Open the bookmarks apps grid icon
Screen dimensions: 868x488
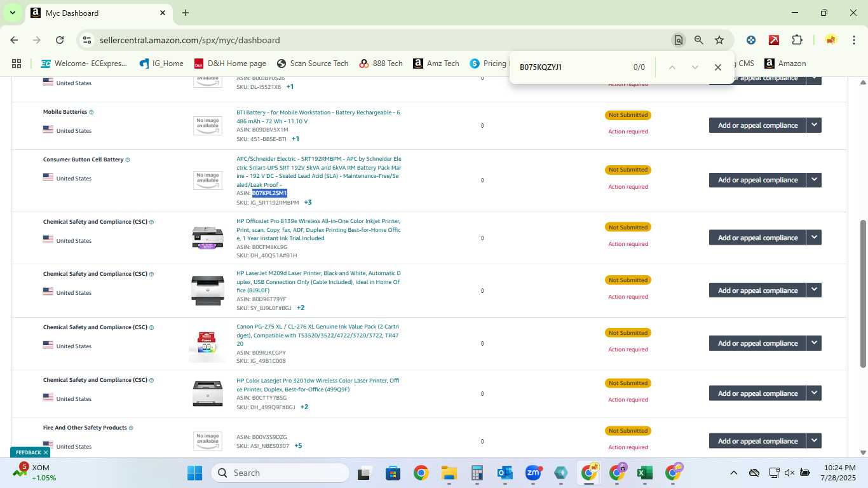(17, 64)
